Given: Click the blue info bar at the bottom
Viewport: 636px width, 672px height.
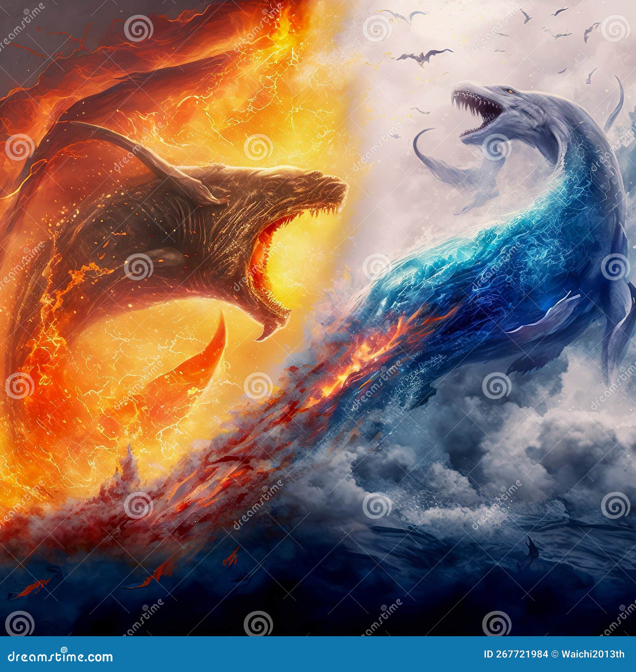Looking at the screenshot, I should click(x=318, y=655).
